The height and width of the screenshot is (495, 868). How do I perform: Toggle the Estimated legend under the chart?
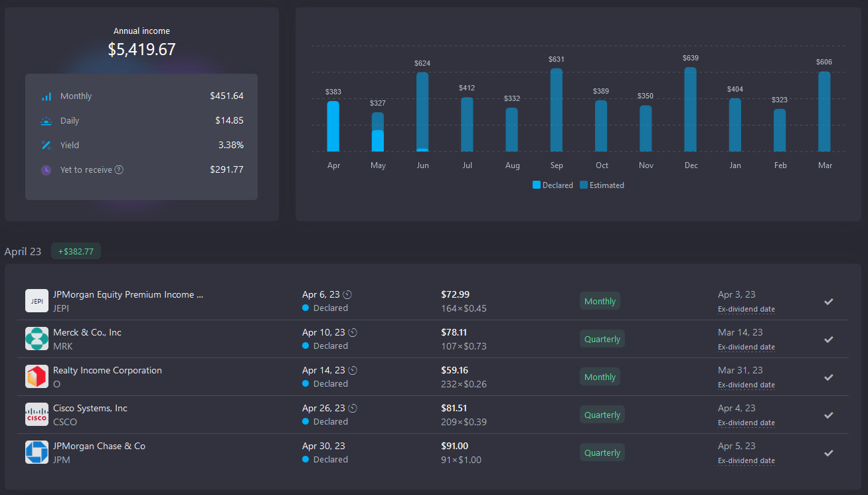pyautogui.click(x=602, y=185)
